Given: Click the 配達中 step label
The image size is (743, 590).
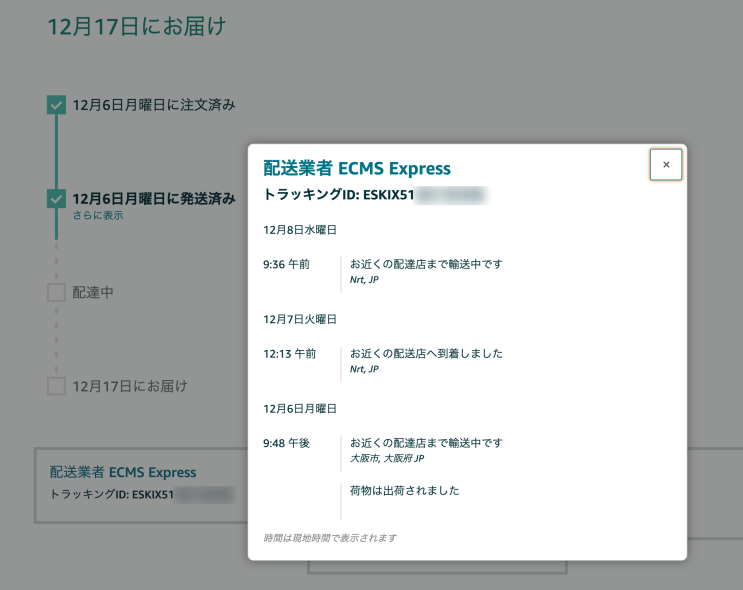Looking at the screenshot, I should point(93,292).
